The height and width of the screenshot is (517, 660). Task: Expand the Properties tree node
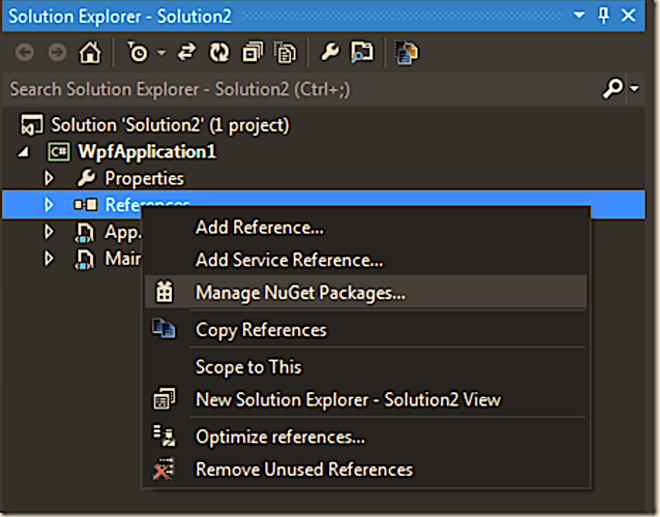coord(48,178)
